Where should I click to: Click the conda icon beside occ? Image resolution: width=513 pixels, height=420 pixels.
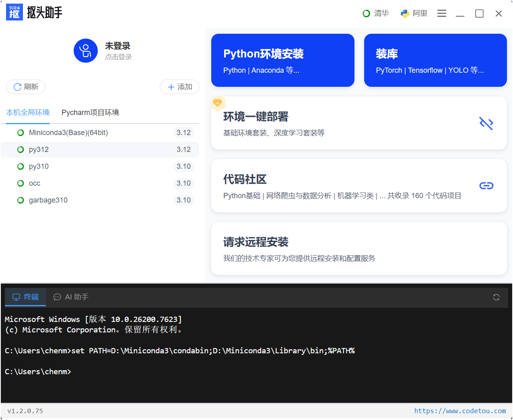tap(21, 183)
